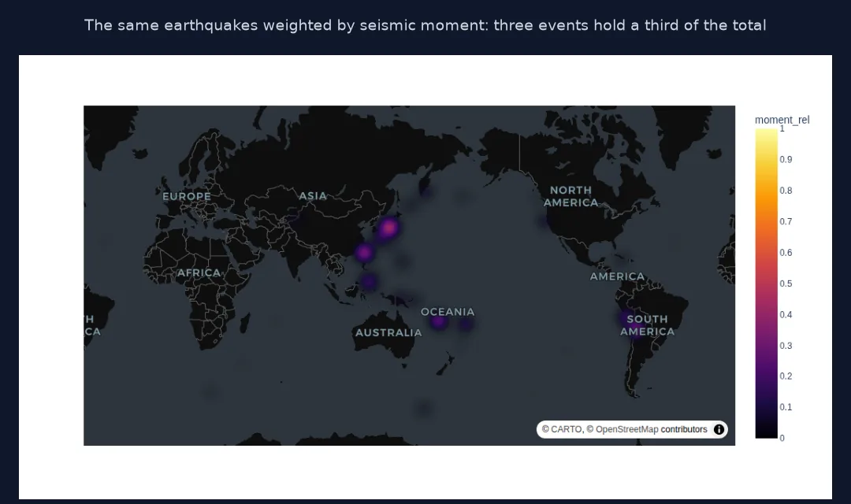
Task: Click the 0.1 colorbar tick label
Action: pyautogui.click(x=786, y=407)
